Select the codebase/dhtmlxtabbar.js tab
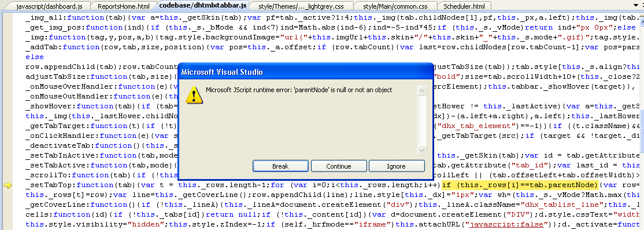644x230 pixels. tap(203, 6)
